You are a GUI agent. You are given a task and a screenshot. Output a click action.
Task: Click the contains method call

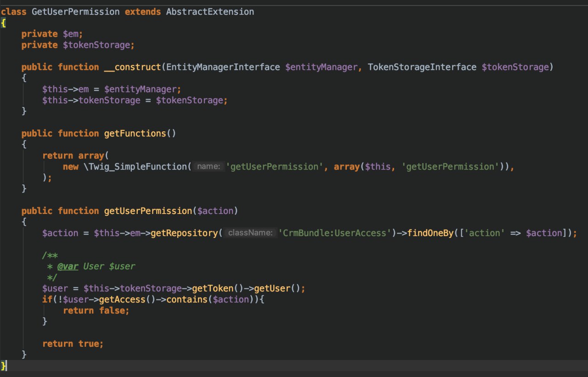(x=187, y=299)
